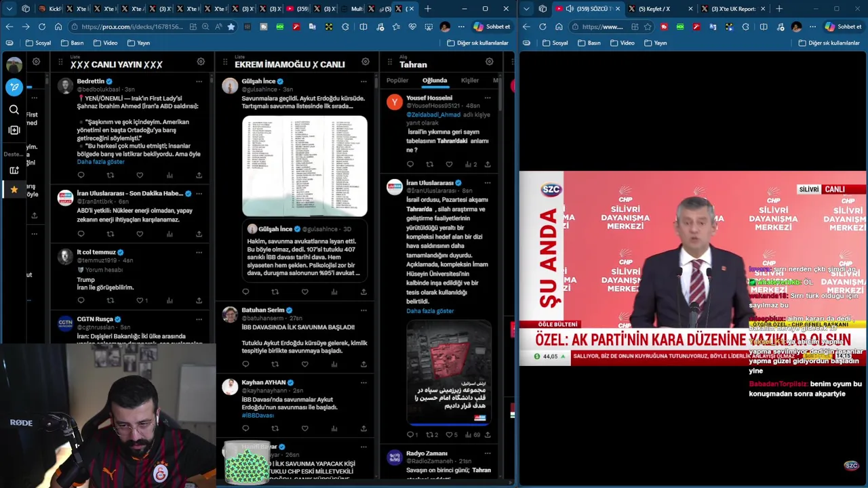
Task: Open profile avatar in X Pro sidebar
Action: coord(14,65)
